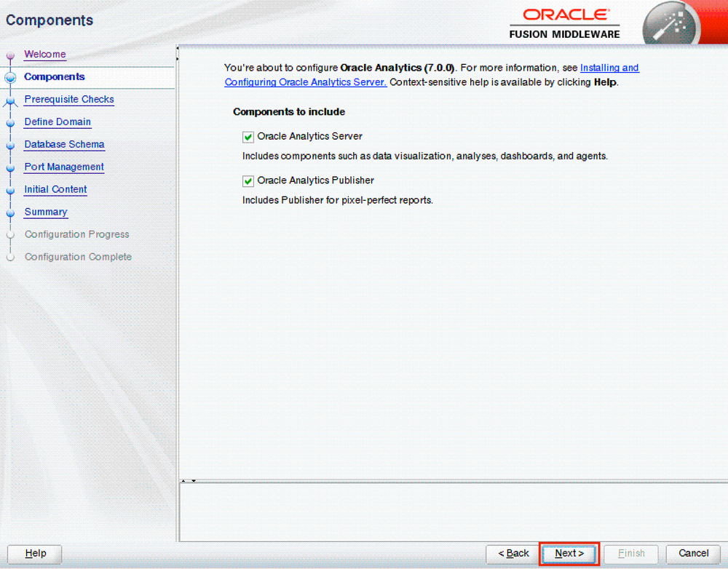Image resolution: width=728 pixels, height=569 pixels.
Task: Click the Prerequisite Checks step bullet icon
Action: tap(10, 100)
